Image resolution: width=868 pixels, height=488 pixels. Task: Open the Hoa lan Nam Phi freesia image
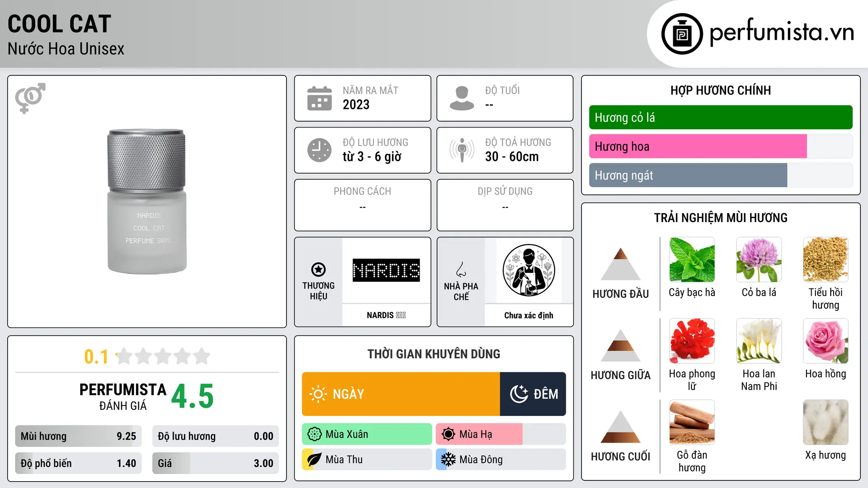(x=759, y=341)
